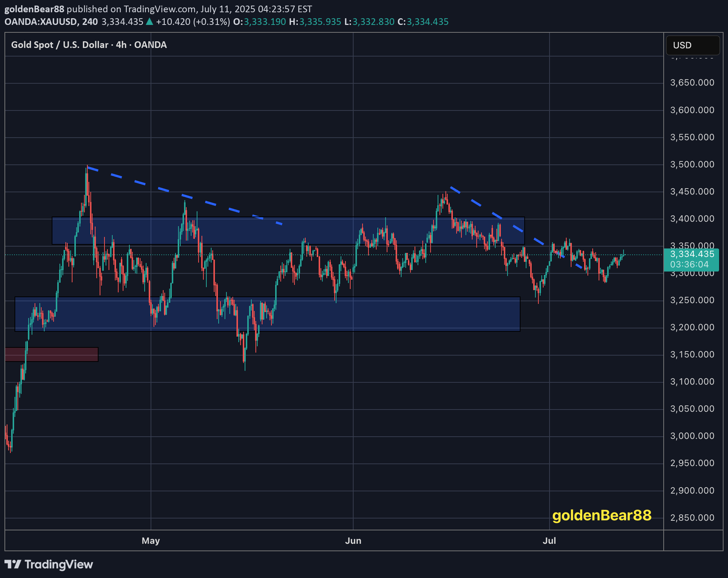
Task: Click the OANDA:XAUUSD, 240 symbol header text
Action: [51, 22]
